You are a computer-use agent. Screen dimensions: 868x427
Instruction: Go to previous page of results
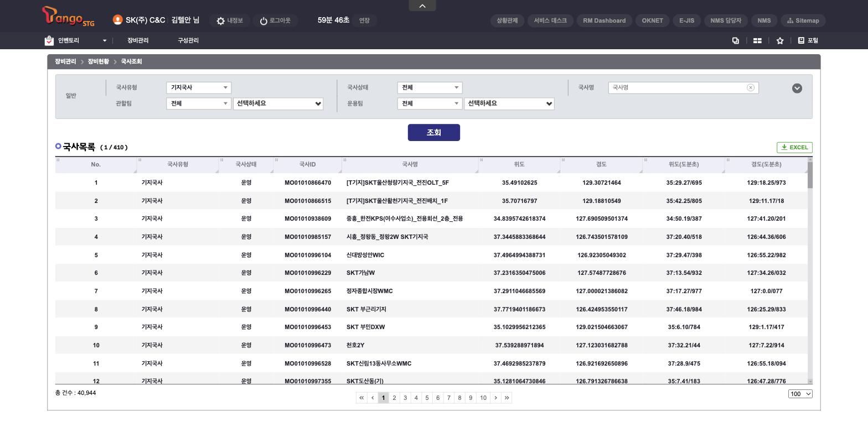pos(373,398)
